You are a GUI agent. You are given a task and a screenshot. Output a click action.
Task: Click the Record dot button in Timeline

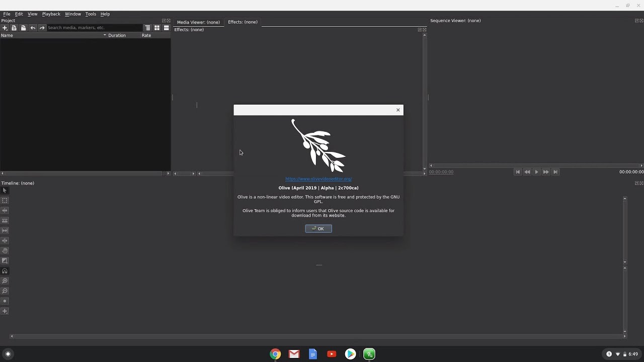[5, 301]
